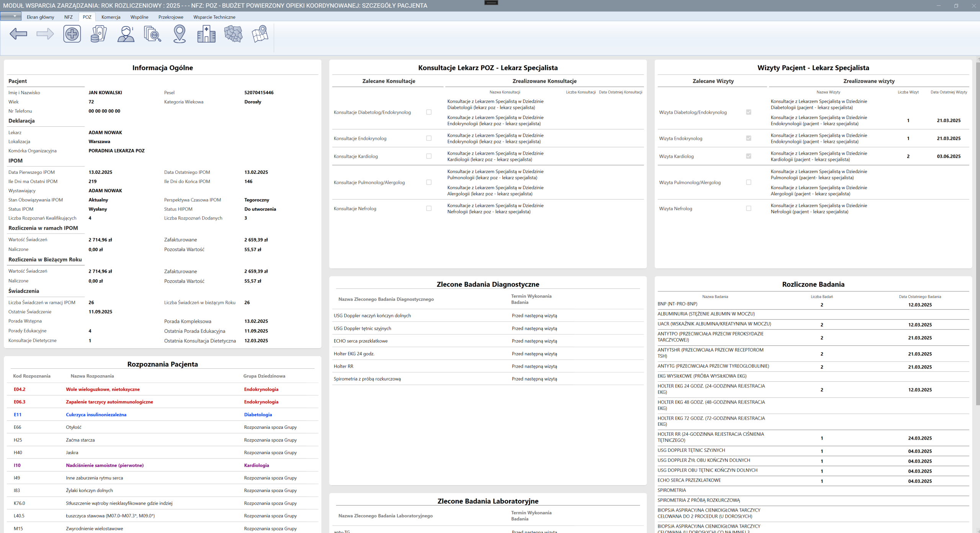Open the banknotes and coins budget icon
Screen dimensions: 980x533
pyautogui.click(x=99, y=34)
